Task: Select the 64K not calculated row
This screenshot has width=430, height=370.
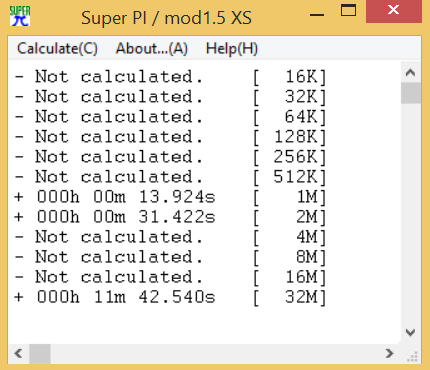Action: click(x=171, y=117)
